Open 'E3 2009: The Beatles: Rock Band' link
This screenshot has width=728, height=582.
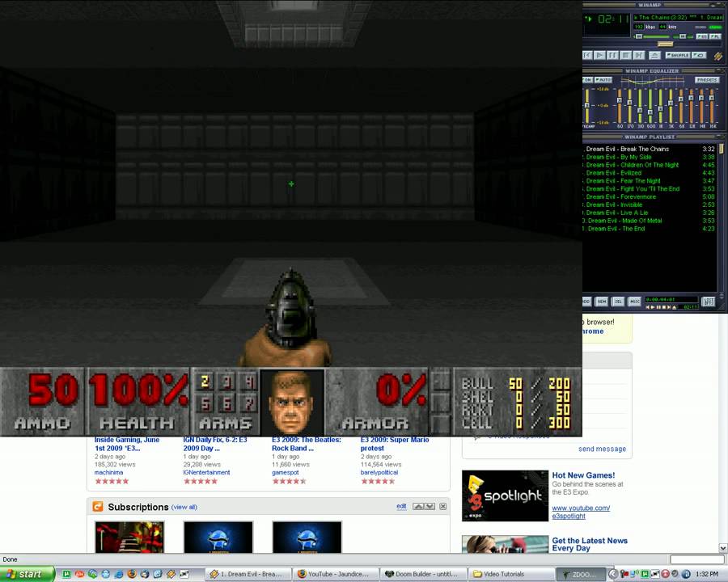307,444
